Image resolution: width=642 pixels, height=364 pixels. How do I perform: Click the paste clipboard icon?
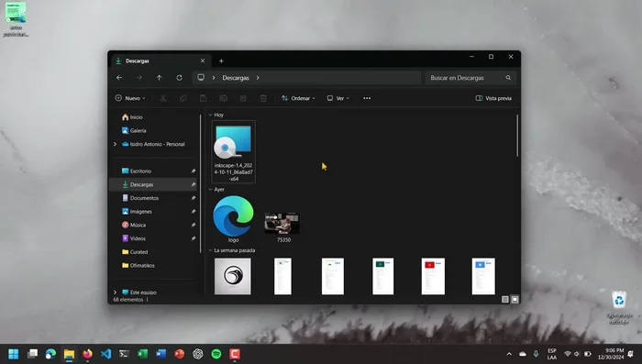(203, 98)
